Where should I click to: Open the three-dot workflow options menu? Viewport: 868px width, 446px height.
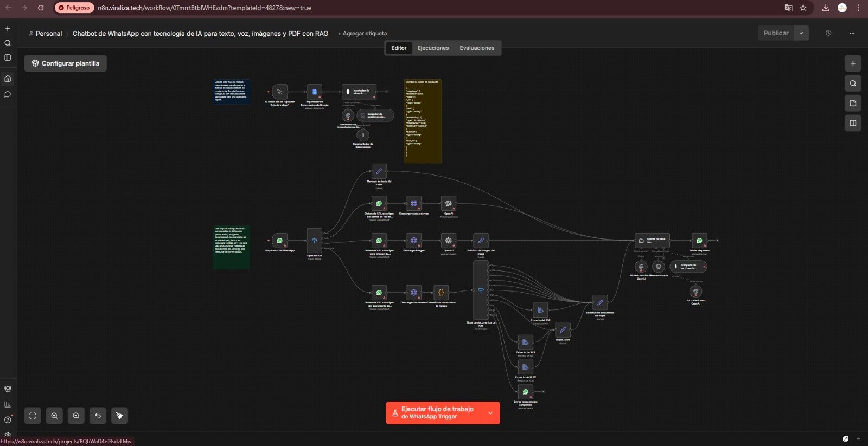point(852,33)
